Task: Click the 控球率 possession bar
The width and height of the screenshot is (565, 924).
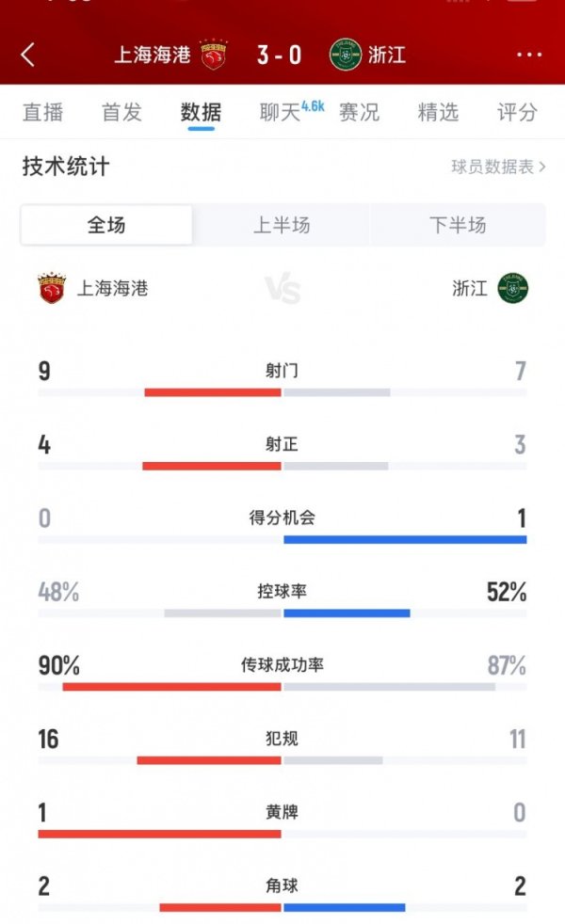Action: 282,613
